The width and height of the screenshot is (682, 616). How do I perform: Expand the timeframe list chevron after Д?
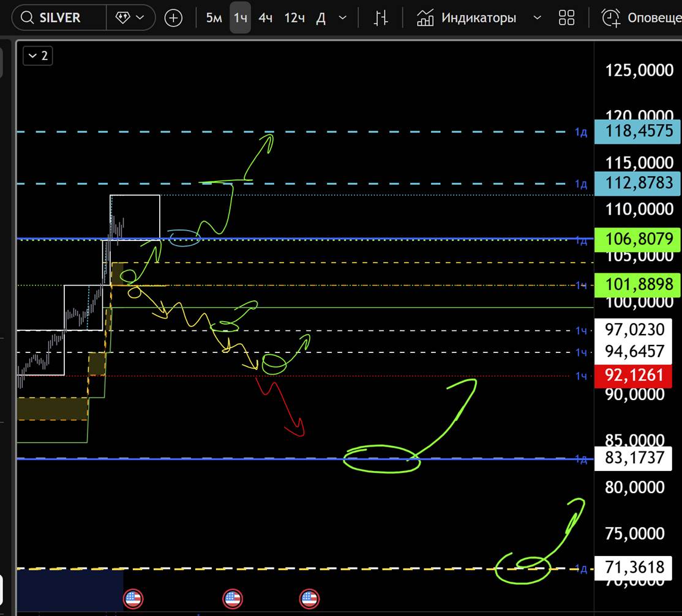pyautogui.click(x=343, y=18)
